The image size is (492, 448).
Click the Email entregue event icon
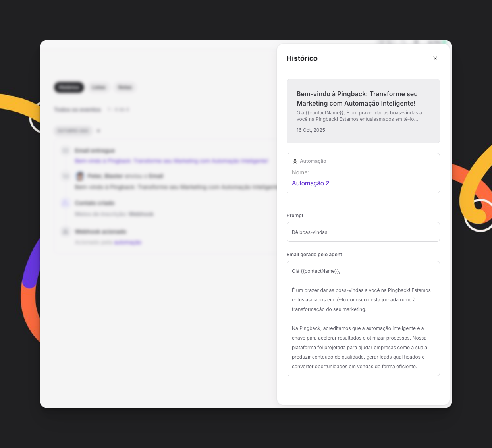66,151
